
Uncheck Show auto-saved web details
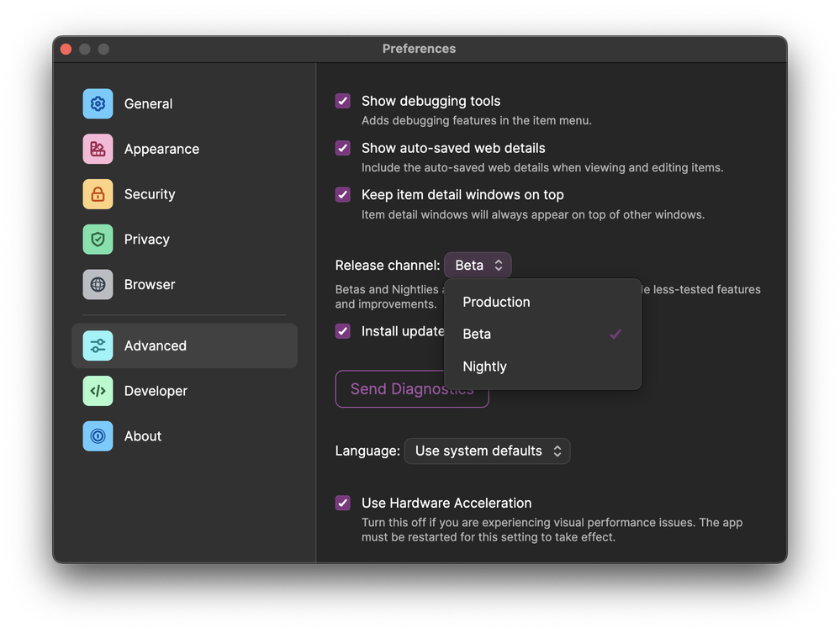pos(343,148)
